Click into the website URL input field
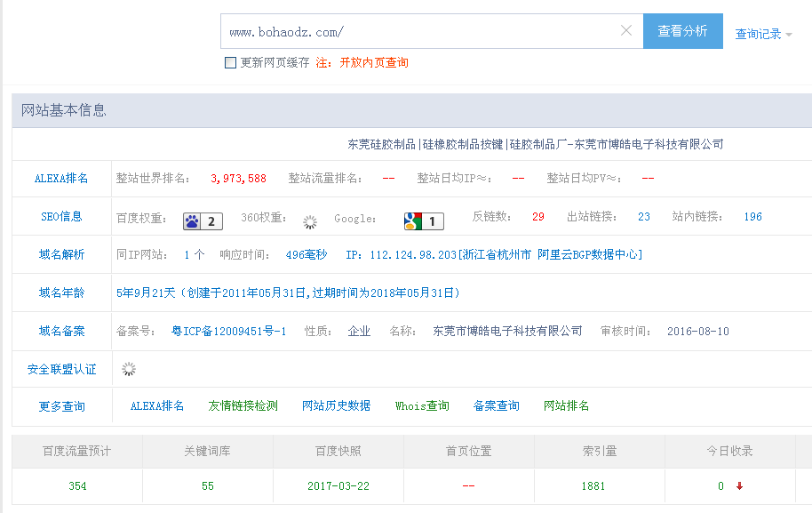812x513 pixels. [418, 31]
